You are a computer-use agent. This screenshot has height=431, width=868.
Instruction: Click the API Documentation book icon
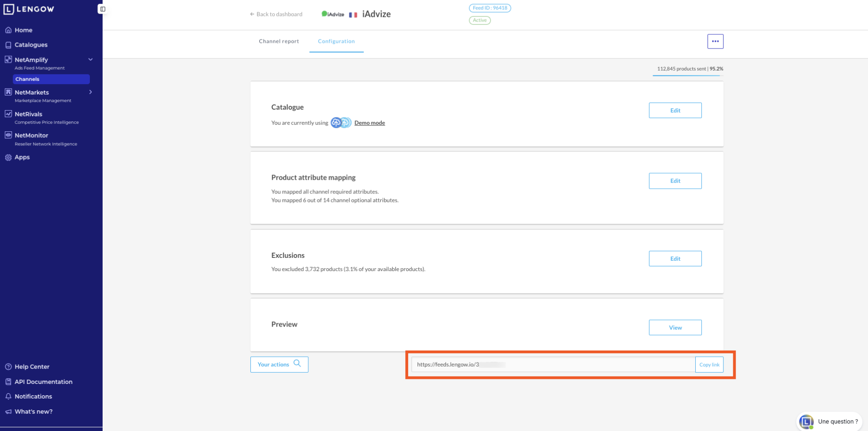[8, 382]
